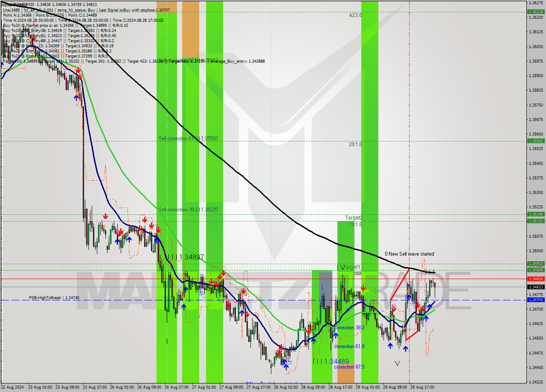Click the 'correction 61.8' blue label

[x=349, y=346]
